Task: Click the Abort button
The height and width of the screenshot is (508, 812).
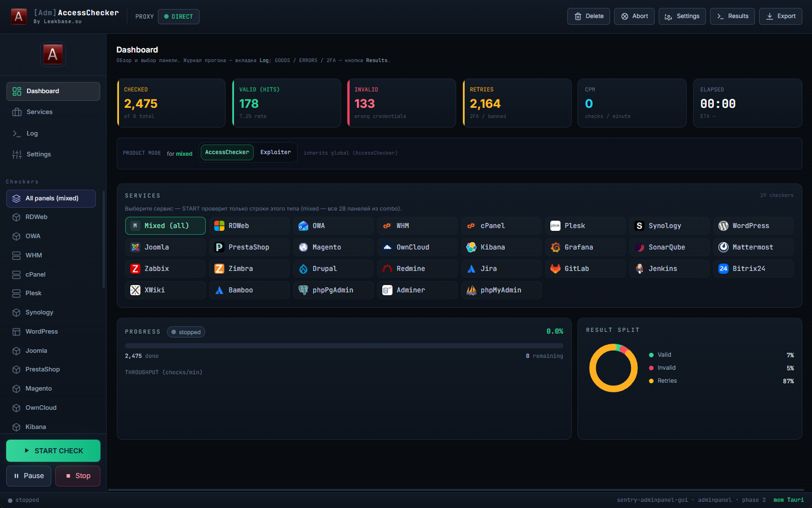Action: (634, 16)
